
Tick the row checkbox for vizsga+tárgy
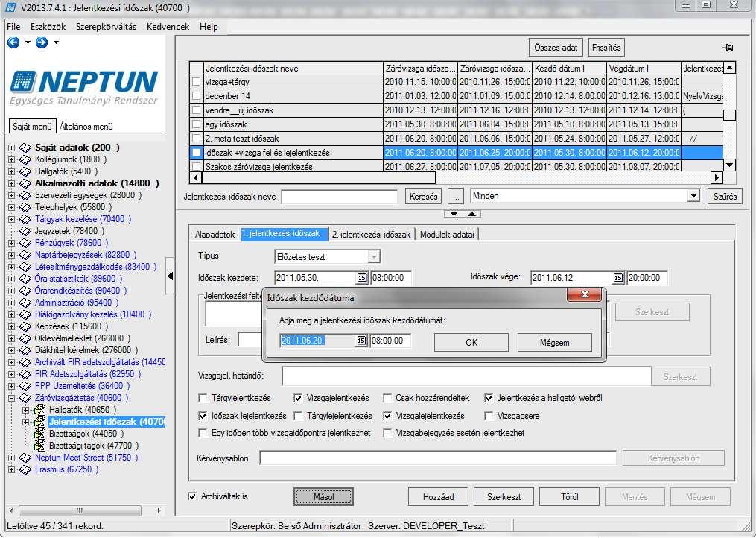pyautogui.click(x=196, y=82)
